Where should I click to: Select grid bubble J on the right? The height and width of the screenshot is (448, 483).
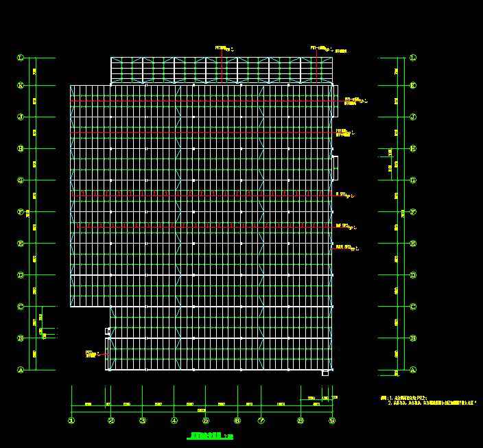(413, 117)
